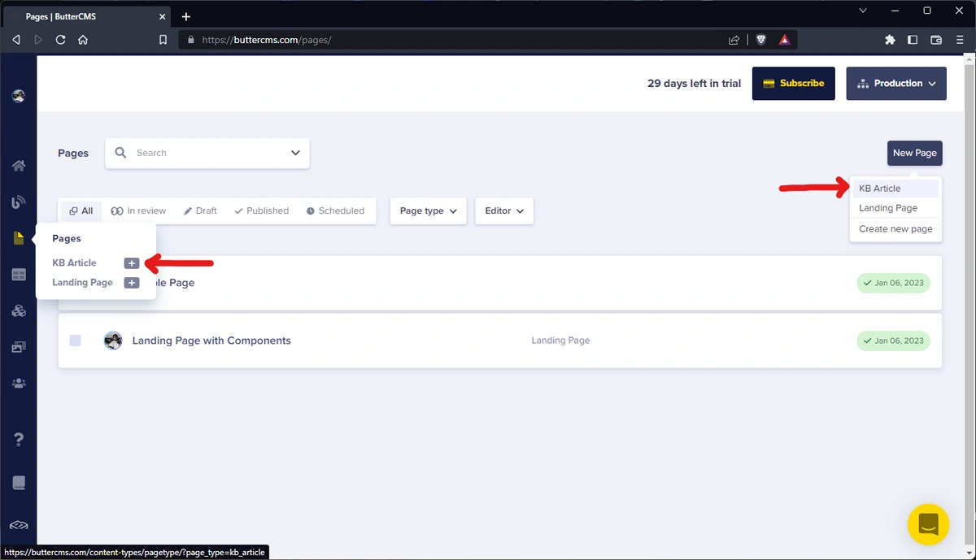Go to browser home page icon
The height and width of the screenshot is (560, 976).
(x=82, y=39)
